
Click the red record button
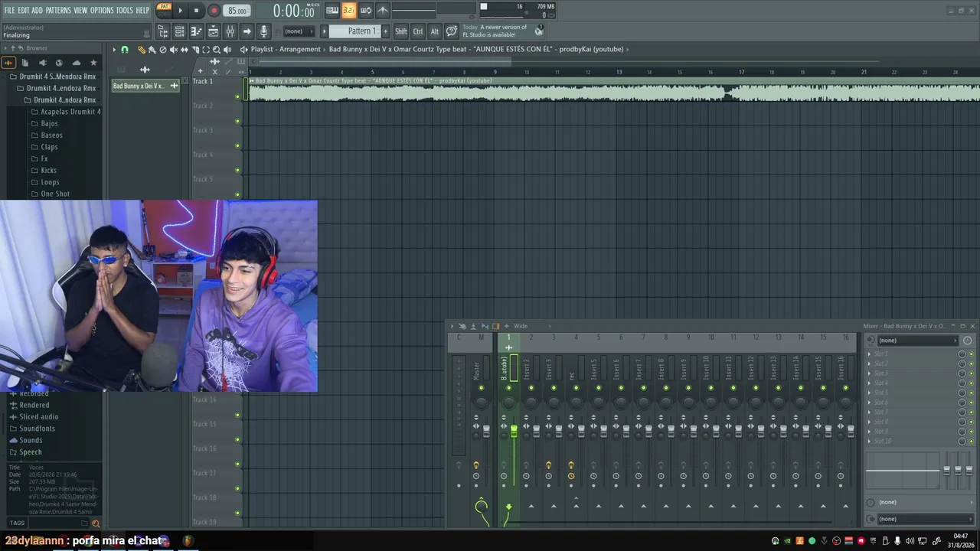tap(214, 11)
